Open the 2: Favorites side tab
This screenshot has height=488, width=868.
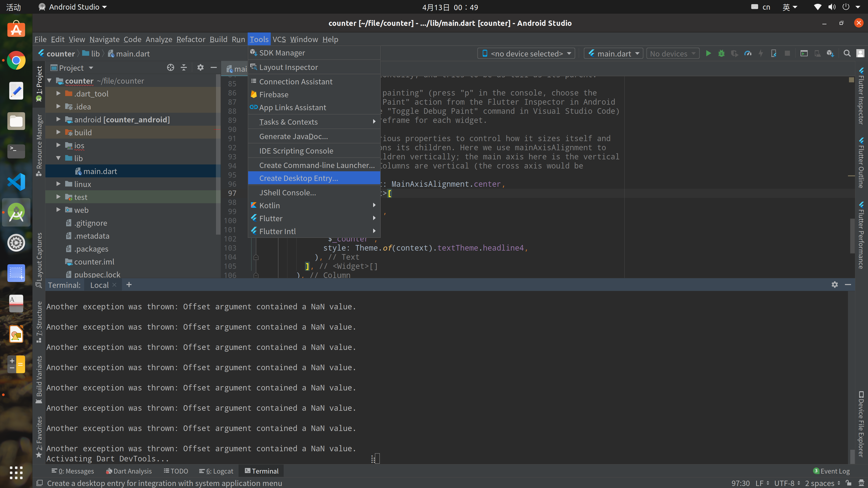click(39, 437)
